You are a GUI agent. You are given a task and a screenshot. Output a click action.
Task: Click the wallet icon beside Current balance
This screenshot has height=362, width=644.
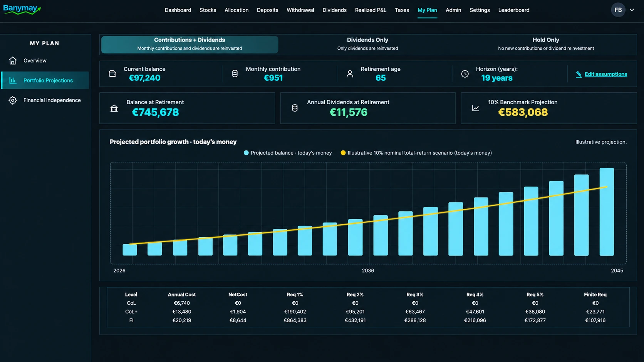(112, 73)
